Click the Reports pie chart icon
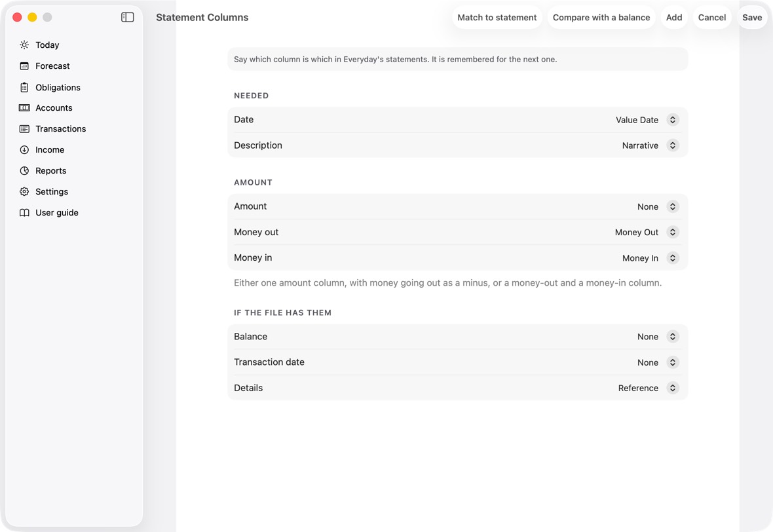Viewport: 773px width, 532px height. [x=24, y=170]
